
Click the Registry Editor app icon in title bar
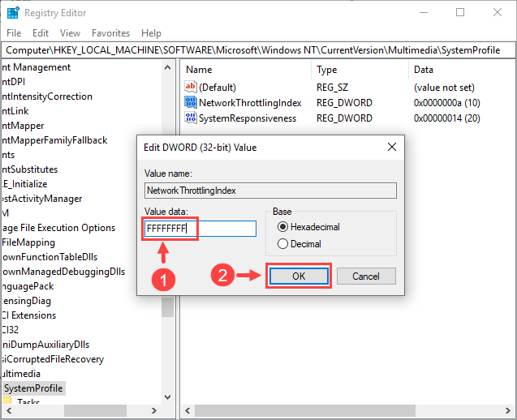click(x=13, y=13)
